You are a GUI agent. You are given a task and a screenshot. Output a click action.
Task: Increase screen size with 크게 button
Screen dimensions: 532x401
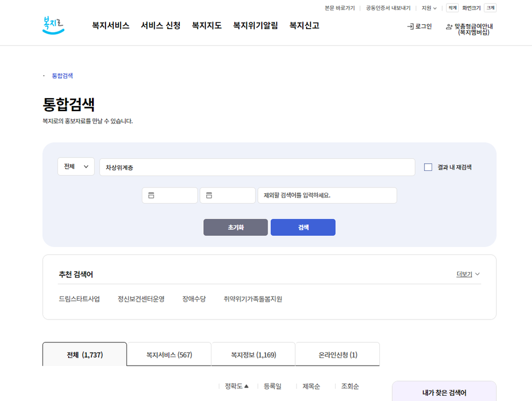(490, 8)
